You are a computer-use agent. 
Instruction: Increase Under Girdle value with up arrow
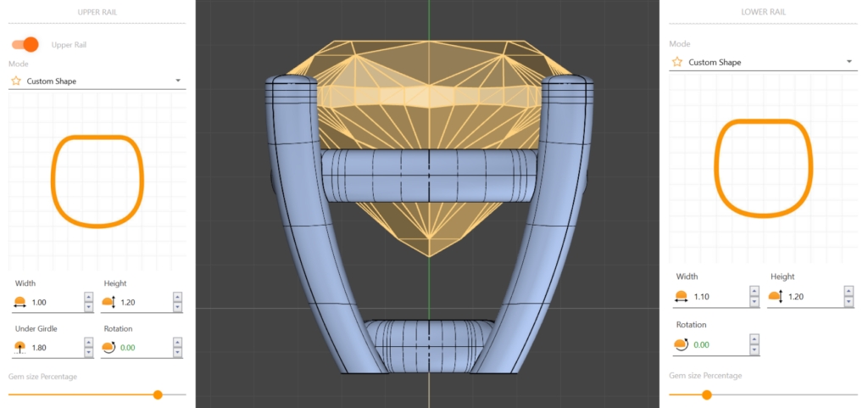(x=88, y=342)
